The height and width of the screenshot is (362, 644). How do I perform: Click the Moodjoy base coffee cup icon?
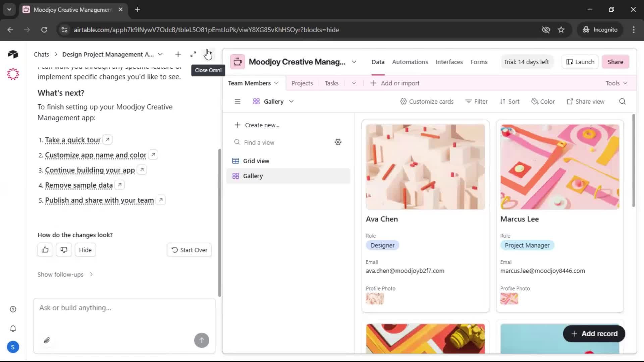coord(237,62)
